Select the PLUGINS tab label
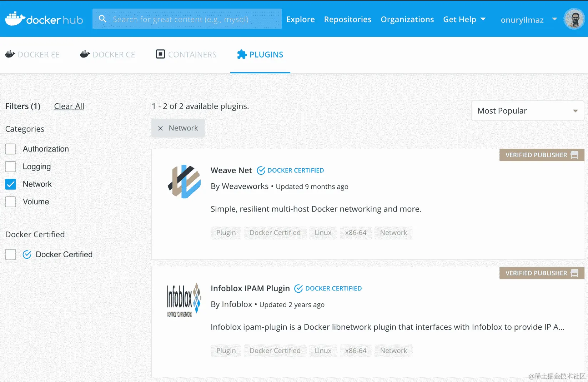Image resolution: width=588 pixels, height=382 pixels. [x=266, y=55]
